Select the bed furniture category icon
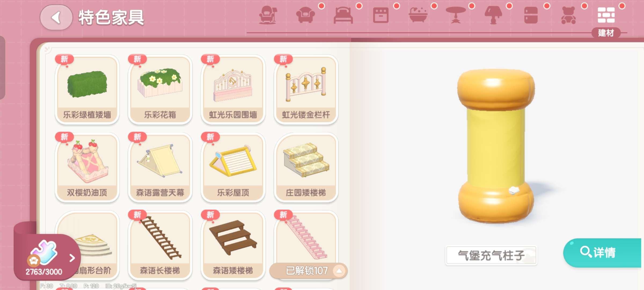Image resolution: width=644 pixels, height=290 pixels. coord(343,15)
